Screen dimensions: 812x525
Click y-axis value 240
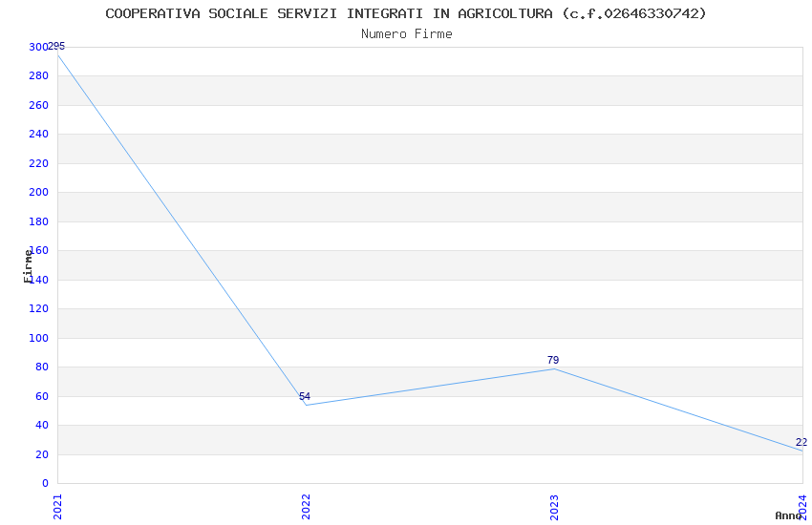(38, 135)
